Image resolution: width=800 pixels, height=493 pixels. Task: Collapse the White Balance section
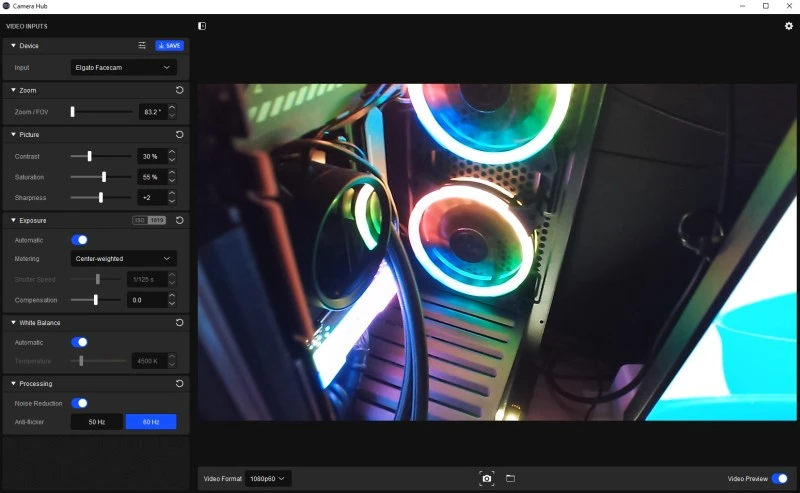pyautogui.click(x=13, y=323)
